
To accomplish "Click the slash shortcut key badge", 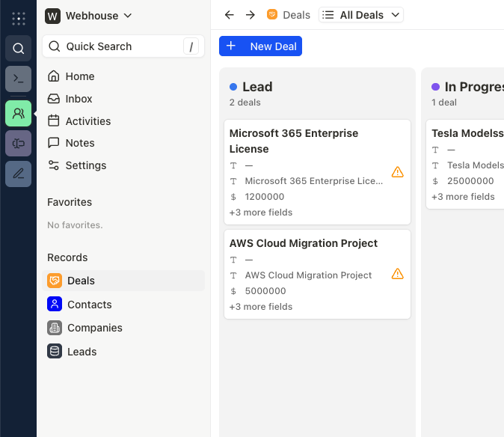I will tap(191, 46).
